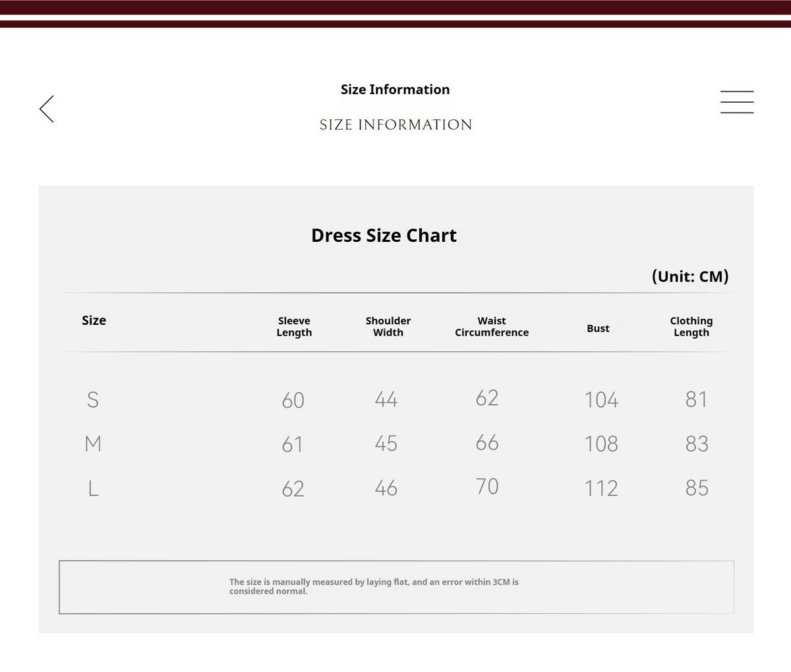Click the 'Bust' column header
This screenshot has width=791, height=672.
pyautogui.click(x=598, y=328)
